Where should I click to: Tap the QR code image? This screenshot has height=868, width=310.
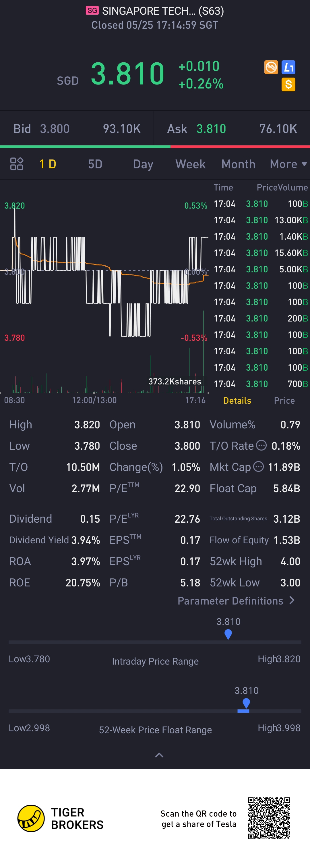pyautogui.click(x=269, y=819)
